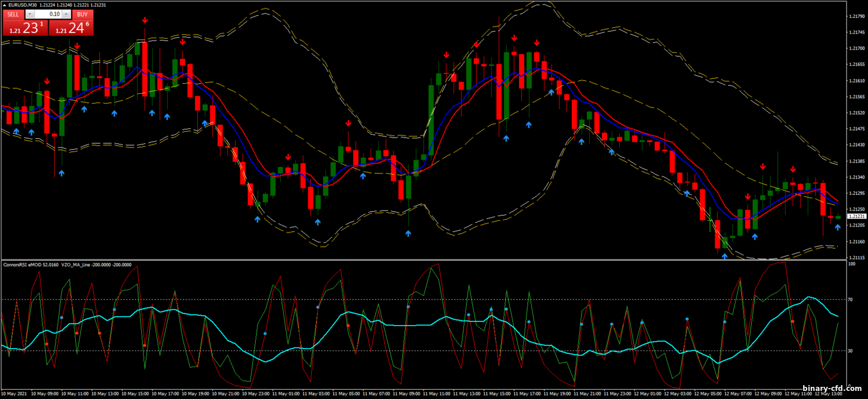Increase the lot volume with the up arrow
Screen dimensions: 868x399
[x=68, y=14]
